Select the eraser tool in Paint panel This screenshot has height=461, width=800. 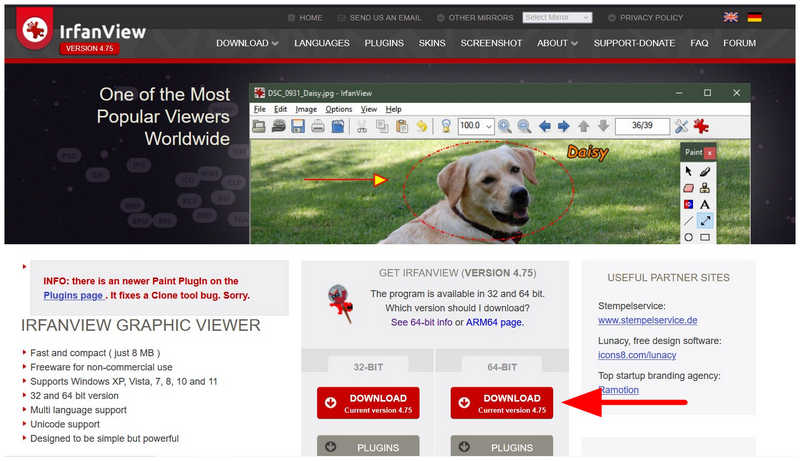[688, 188]
